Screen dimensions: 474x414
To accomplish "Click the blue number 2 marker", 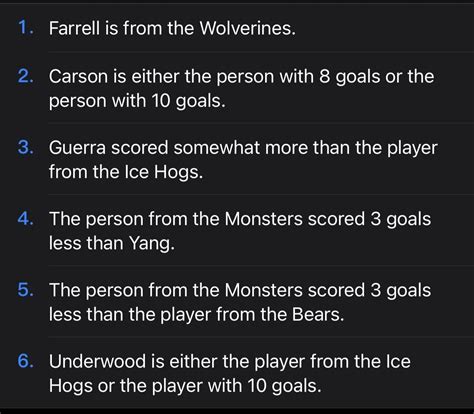I will 25,76.
